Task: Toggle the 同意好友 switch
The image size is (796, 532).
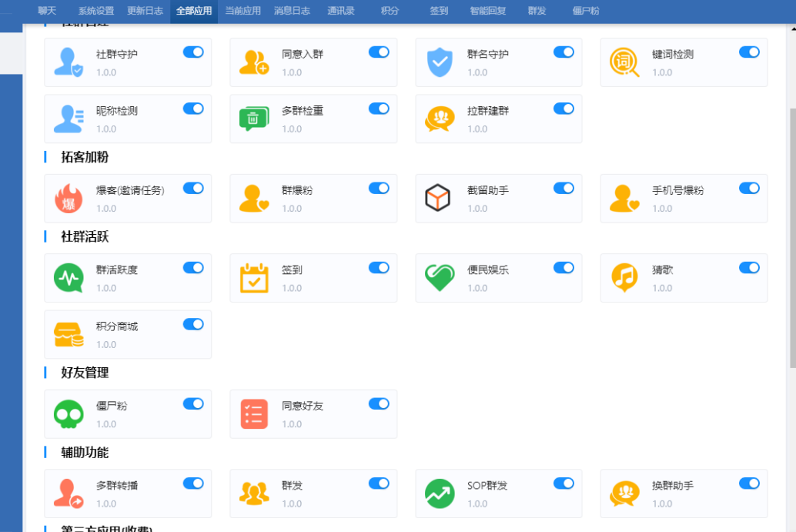Action: pos(379,403)
